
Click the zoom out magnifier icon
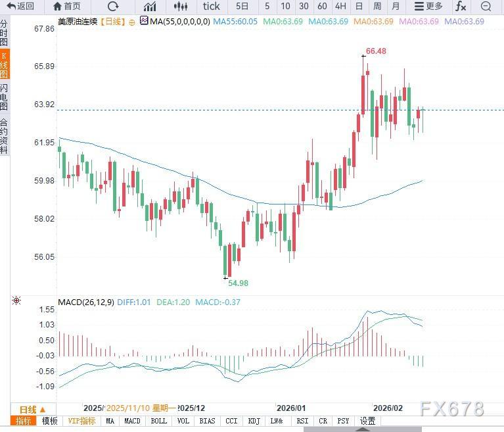point(486,7)
